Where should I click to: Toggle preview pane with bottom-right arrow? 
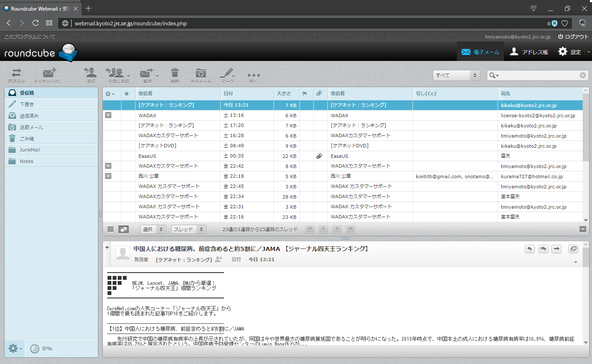click(x=583, y=229)
